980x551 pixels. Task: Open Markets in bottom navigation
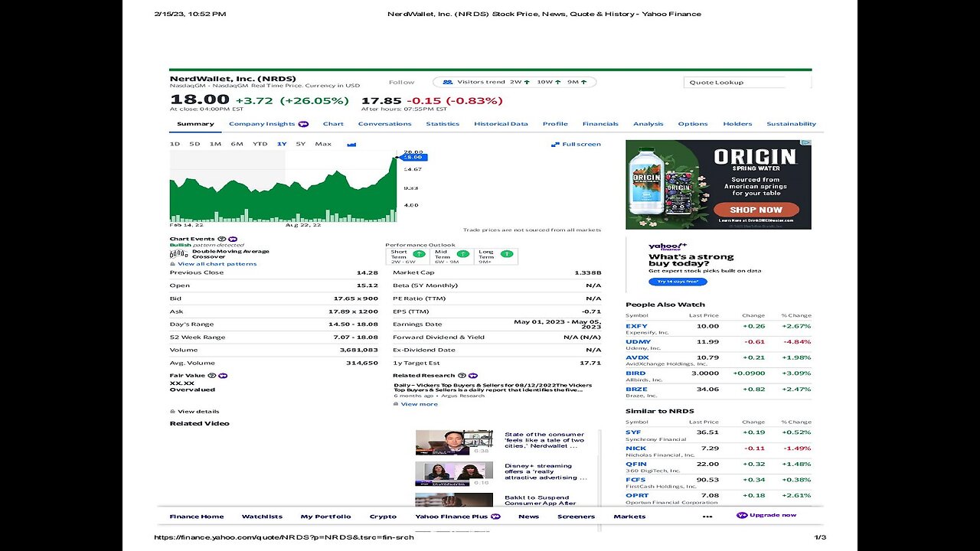click(x=629, y=517)
